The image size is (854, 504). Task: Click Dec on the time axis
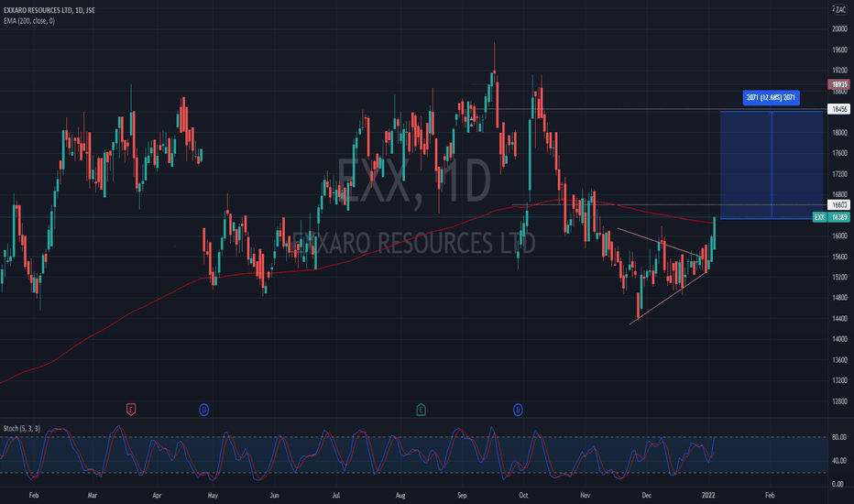pyautogui.click(x=647, y=495)
